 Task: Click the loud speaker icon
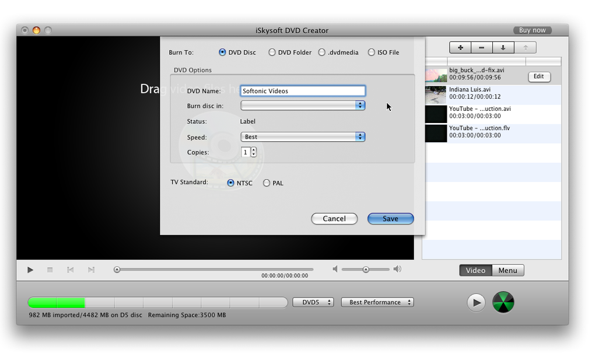tap(397, 269)
